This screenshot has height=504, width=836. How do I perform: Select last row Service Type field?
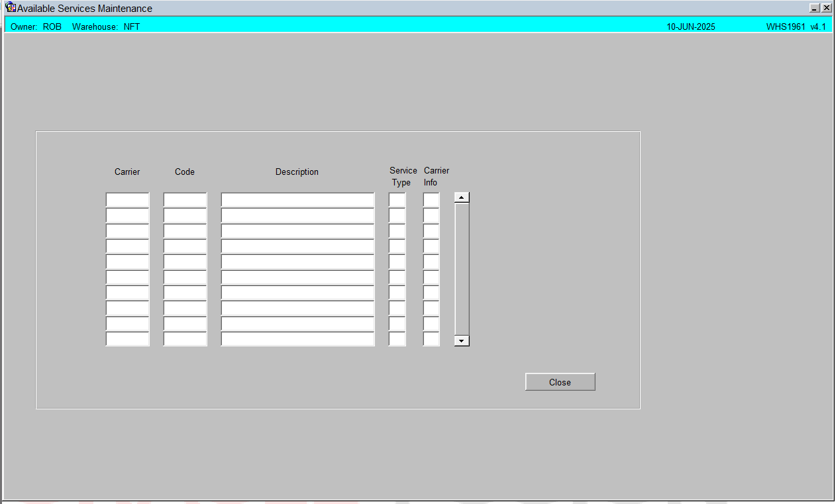click(x=397, y=339)
